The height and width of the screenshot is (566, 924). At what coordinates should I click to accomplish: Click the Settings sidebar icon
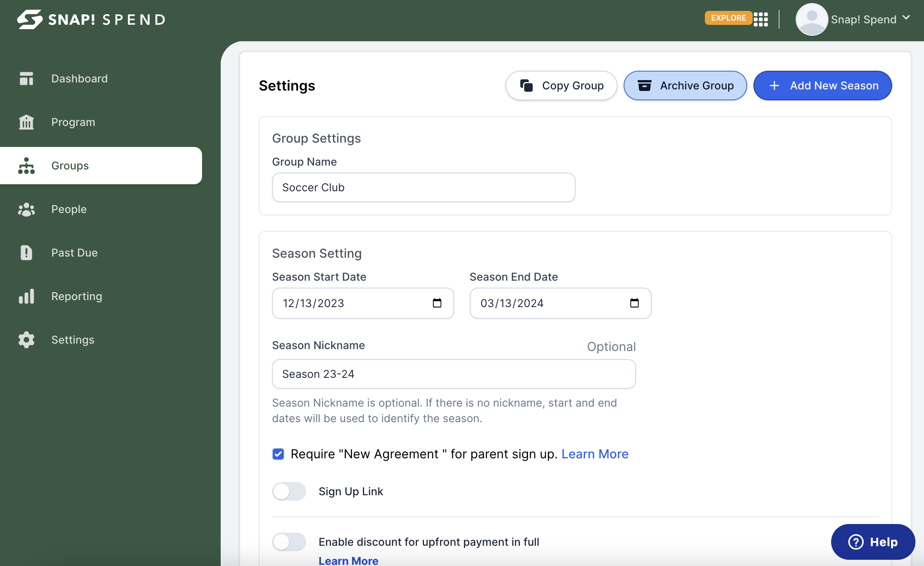click(26, 339)
